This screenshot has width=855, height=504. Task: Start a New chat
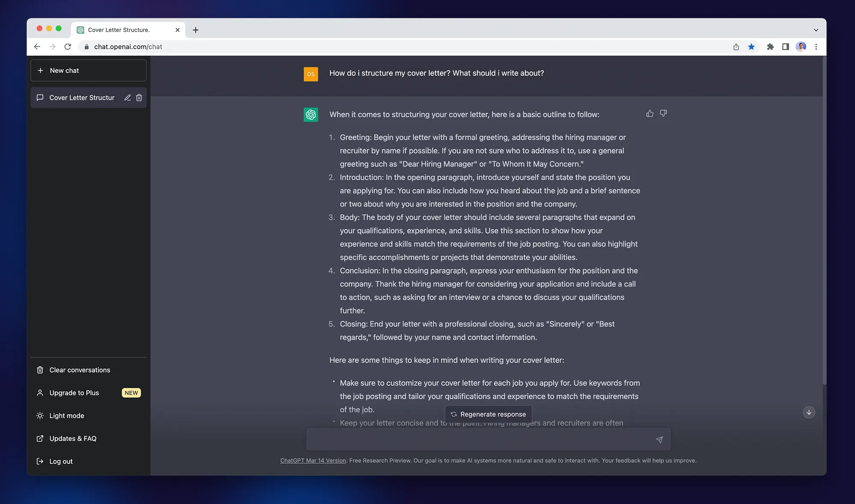point(88,71)
